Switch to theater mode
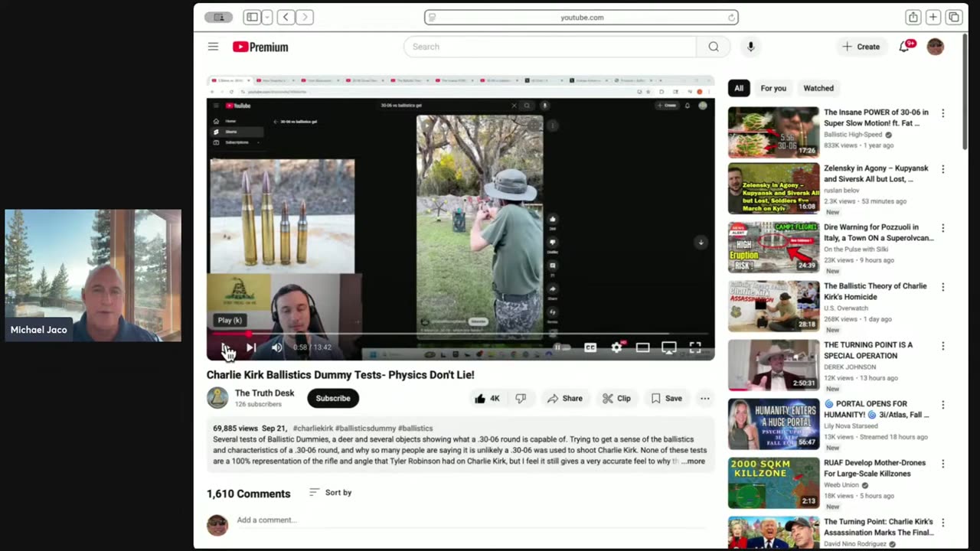This screenshot has height=551, width=980. coord(642,347)
